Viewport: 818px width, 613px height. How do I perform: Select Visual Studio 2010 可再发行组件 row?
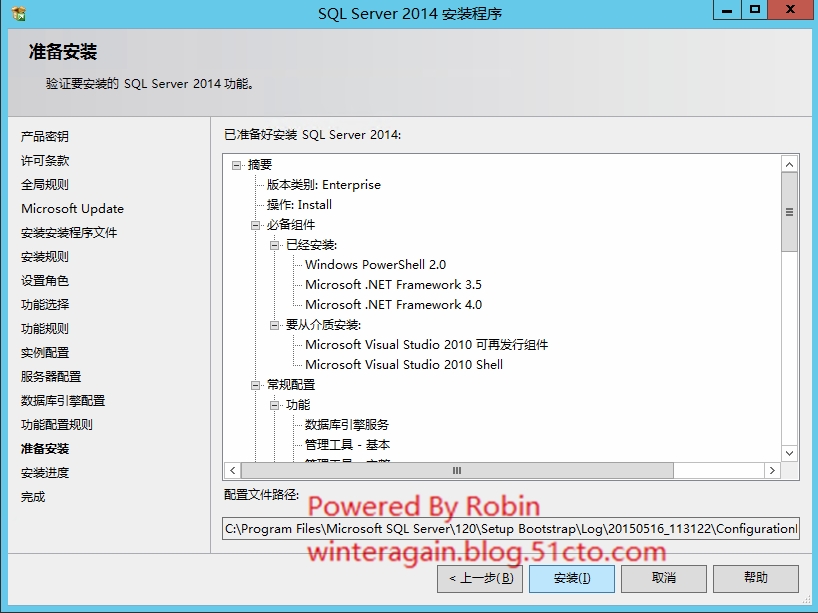coord(426,345)
